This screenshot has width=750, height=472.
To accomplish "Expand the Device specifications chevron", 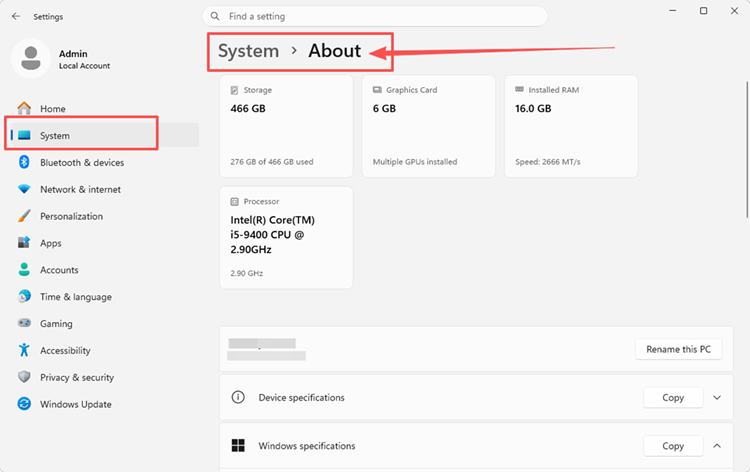I will [717, 397].
